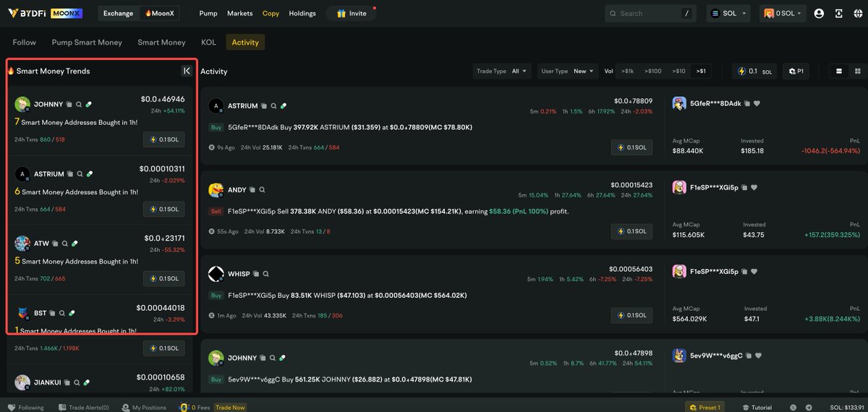This screenshot has width=868, height=412.
Task: Search JOHNNY token in Smart Money Trends
Action: tap(79, 105)
